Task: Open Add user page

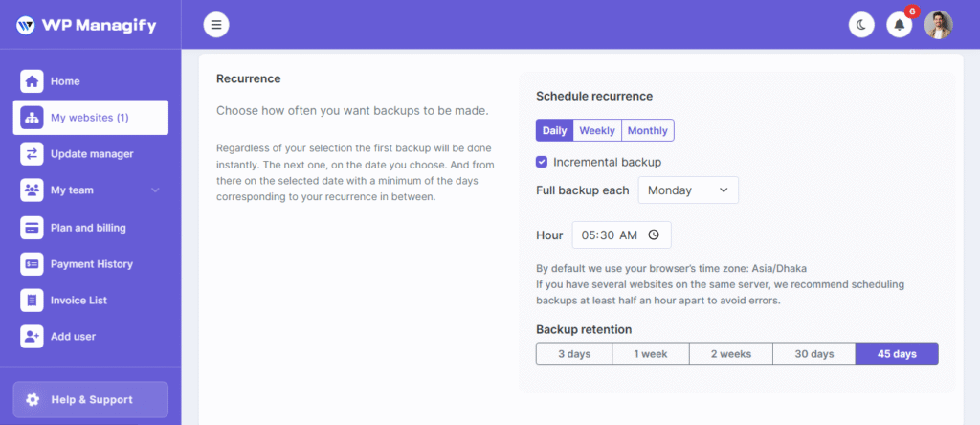Action: [x=91, y=336]
